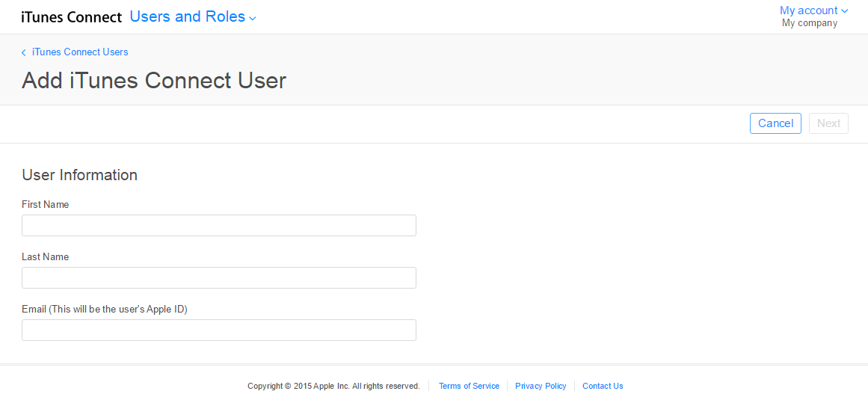
Task: Click the disabled Next button
Action: pyautogui.click(x=828, y=123)
